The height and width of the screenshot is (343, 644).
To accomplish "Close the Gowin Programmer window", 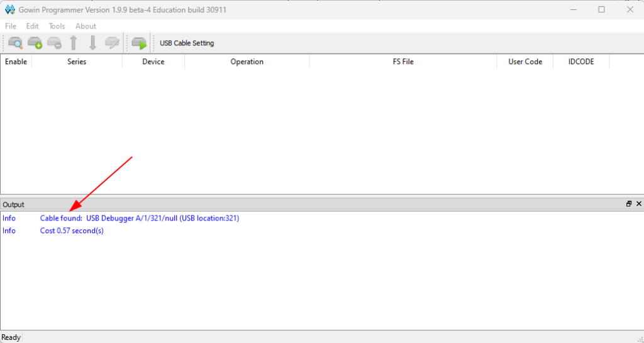I will point(630,9).
